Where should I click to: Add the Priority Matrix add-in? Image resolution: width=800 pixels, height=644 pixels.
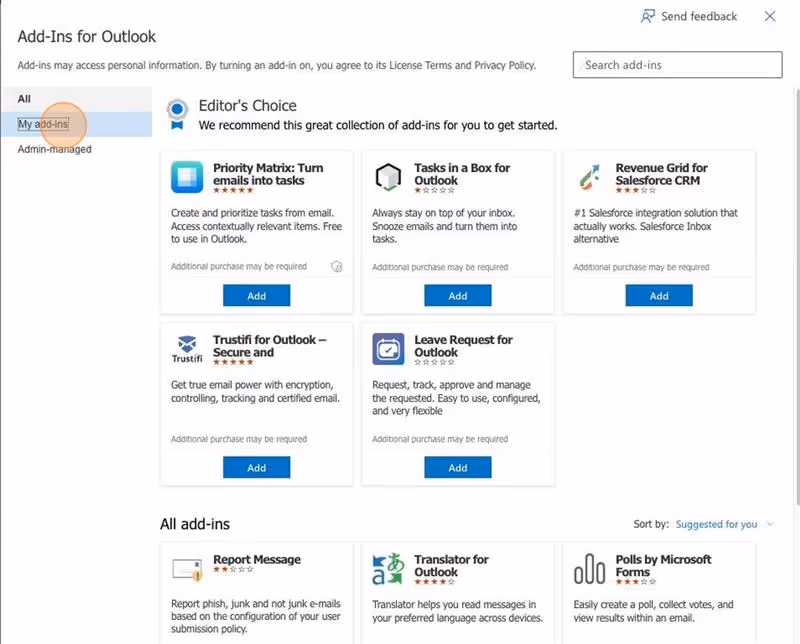[257, 295]
